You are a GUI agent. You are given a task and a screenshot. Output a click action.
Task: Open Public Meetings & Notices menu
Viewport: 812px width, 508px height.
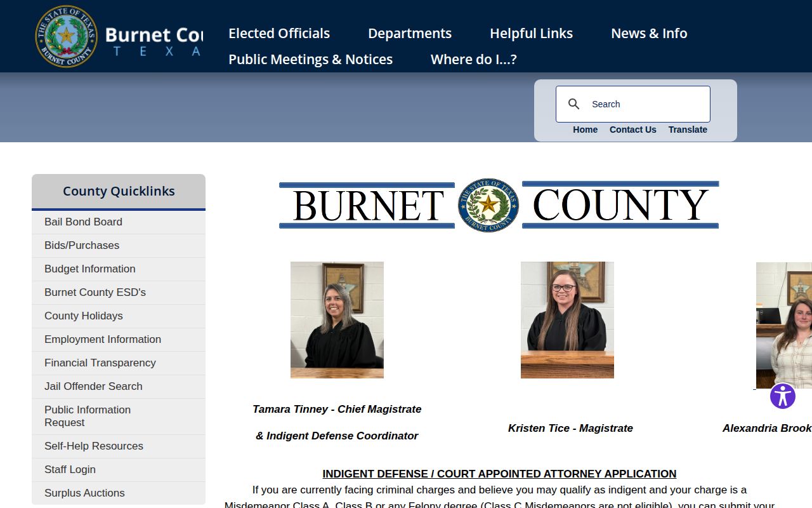click(310, 59)
